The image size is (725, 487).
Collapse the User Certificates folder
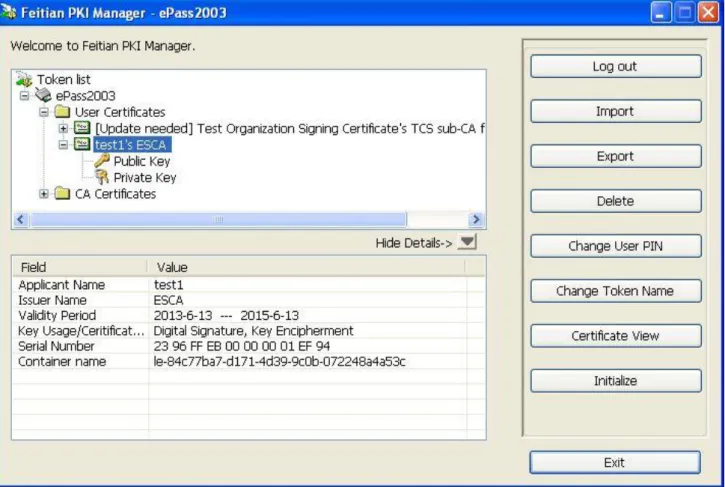pos(43,112)
